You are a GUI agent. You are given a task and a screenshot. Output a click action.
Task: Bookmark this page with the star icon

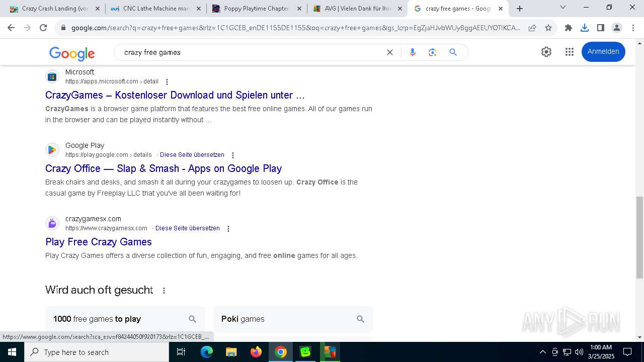pos(548,28)
